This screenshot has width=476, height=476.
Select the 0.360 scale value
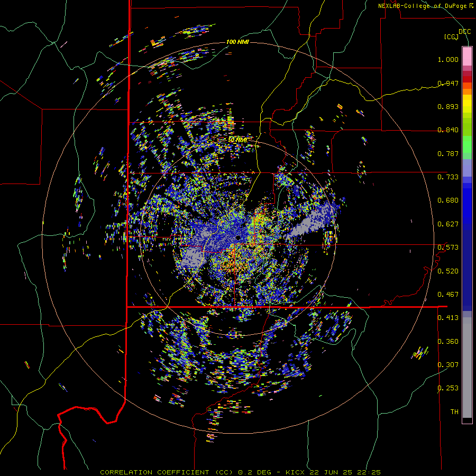[x=448, y=342]
